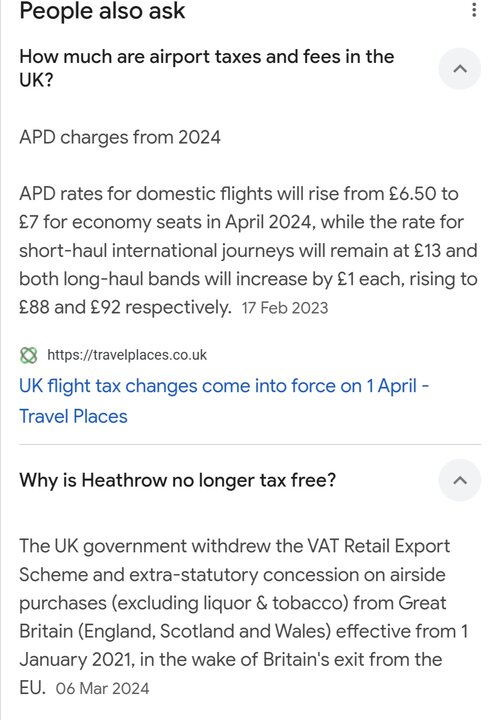
Task: Select the Why is Heathrow question text
Action: pos(178,480)
